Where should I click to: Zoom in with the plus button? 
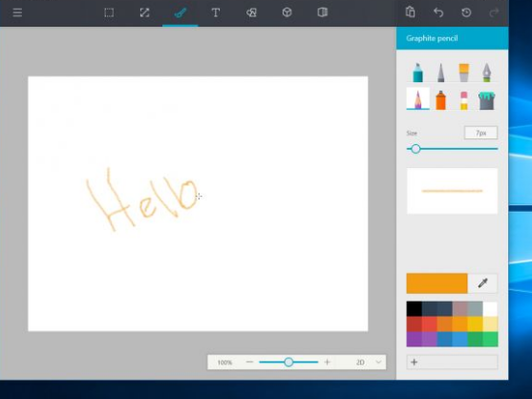coord(327,362)
